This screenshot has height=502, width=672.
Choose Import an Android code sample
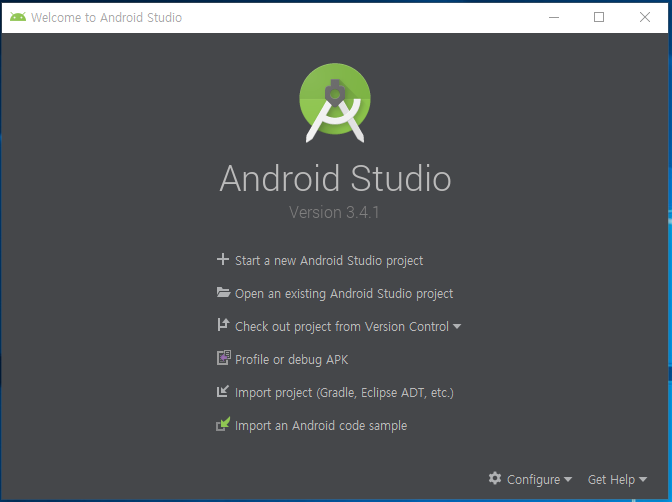321,426
